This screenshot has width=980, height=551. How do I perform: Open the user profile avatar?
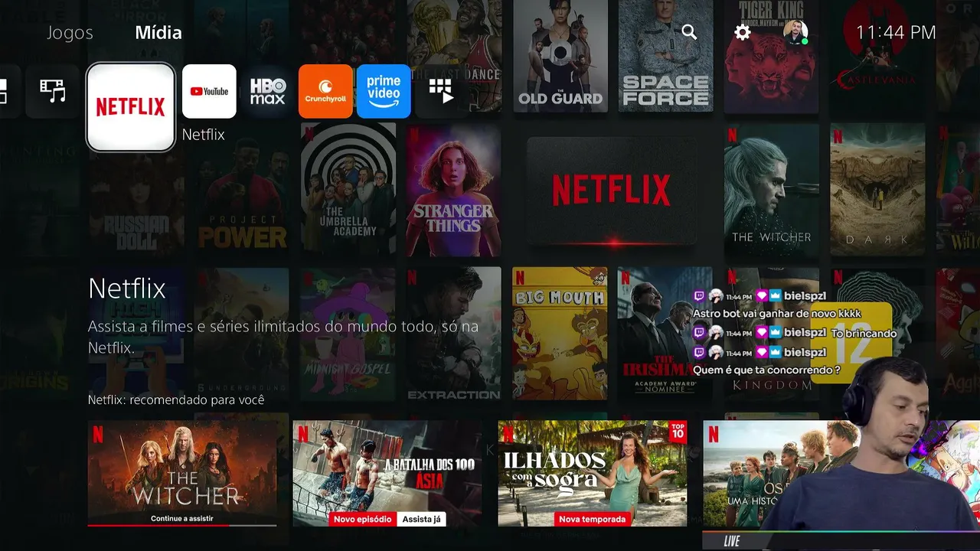[x=795, y=32]
